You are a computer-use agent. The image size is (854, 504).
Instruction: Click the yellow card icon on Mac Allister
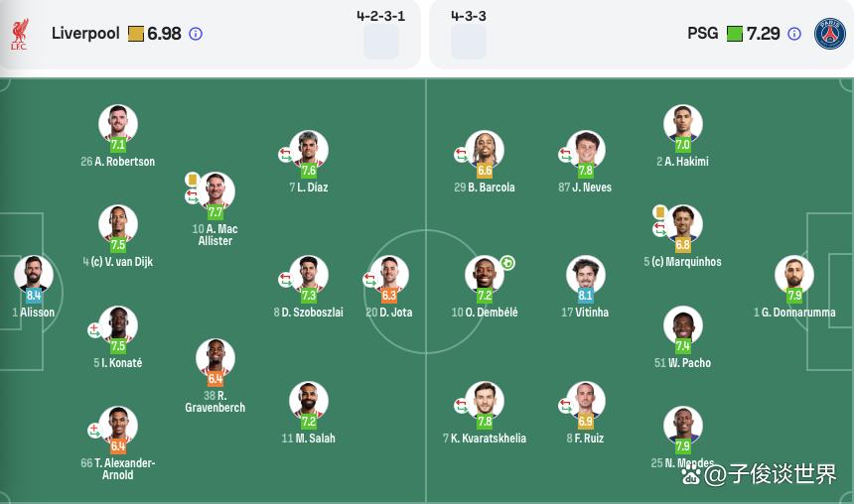point(192,179)
